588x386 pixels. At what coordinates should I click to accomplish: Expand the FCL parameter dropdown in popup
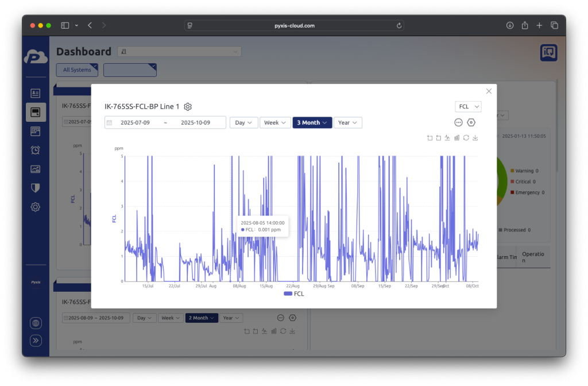point(468,107)
